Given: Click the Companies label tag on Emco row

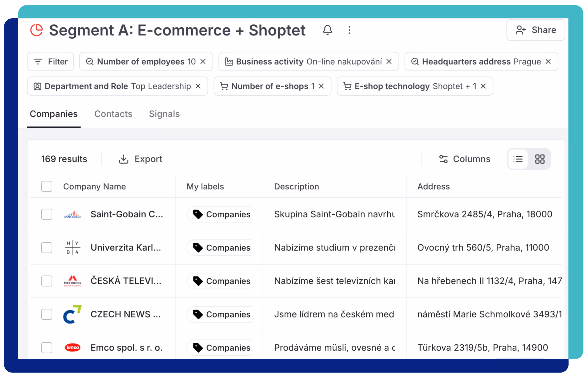Looking at the screenshot, I should [219, 347].
